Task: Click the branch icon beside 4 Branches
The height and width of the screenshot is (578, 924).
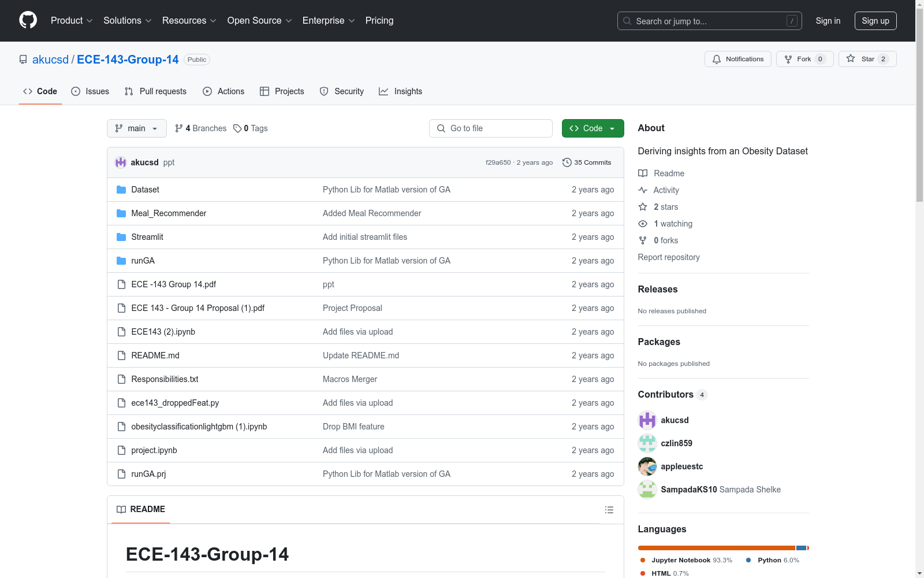Action: tap(179, 128)
